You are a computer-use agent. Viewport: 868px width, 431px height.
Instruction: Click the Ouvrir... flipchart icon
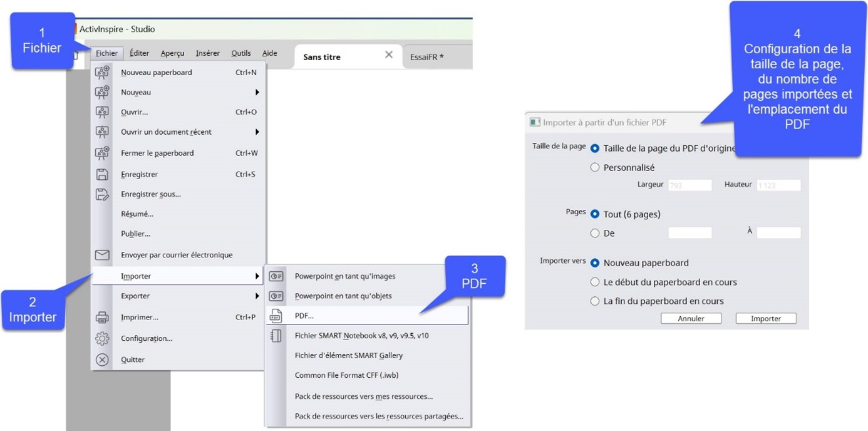point(102,112)
